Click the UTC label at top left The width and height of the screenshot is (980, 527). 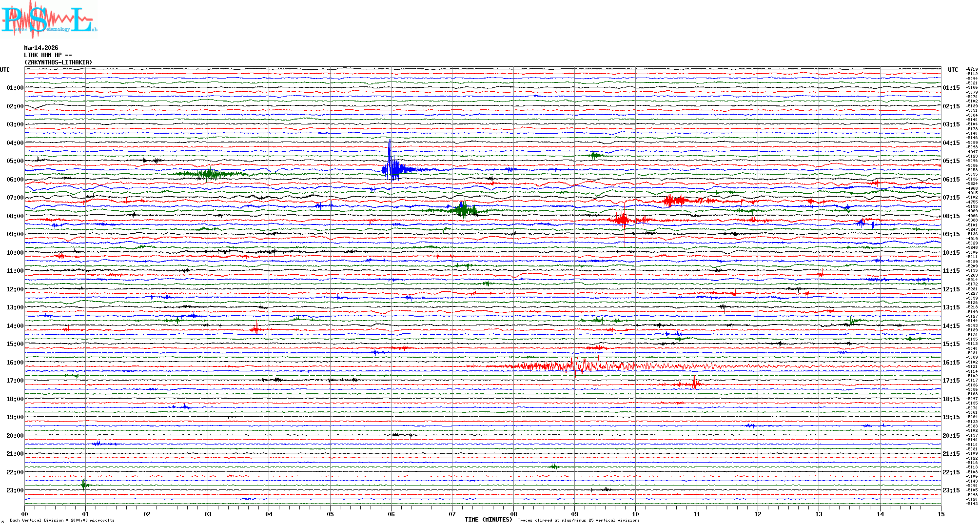tap(5, 70)
